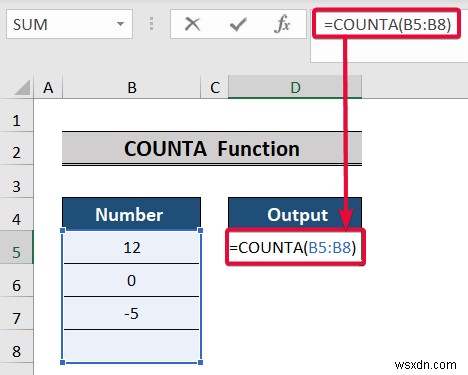Select empty cell B8 in Number column
The height and width of the screenshot is (375, 468).
pos(131,346)
